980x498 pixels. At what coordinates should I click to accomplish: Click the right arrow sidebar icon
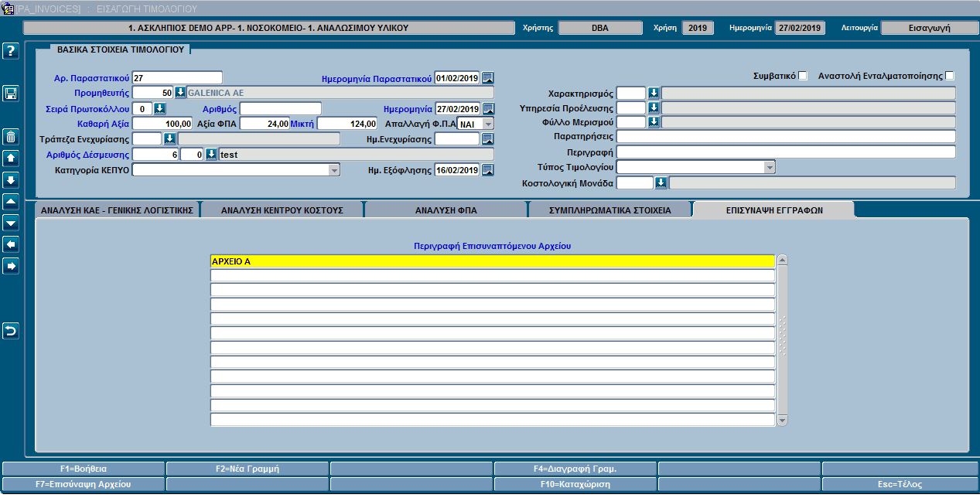click(11, 266)
